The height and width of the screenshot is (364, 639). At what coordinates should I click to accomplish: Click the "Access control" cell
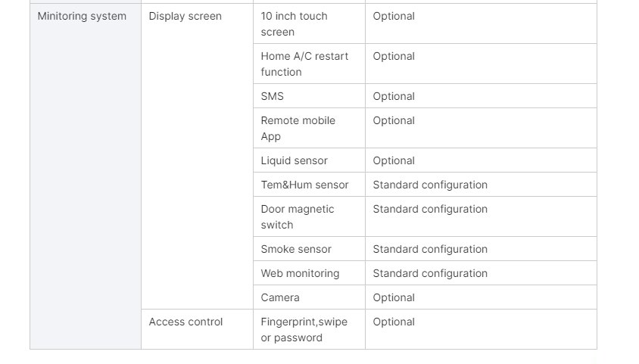point(185,322)
